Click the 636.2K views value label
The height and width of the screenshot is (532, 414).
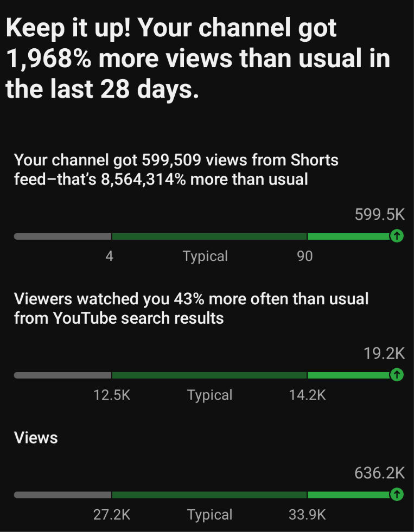click(x=380, y=473)
